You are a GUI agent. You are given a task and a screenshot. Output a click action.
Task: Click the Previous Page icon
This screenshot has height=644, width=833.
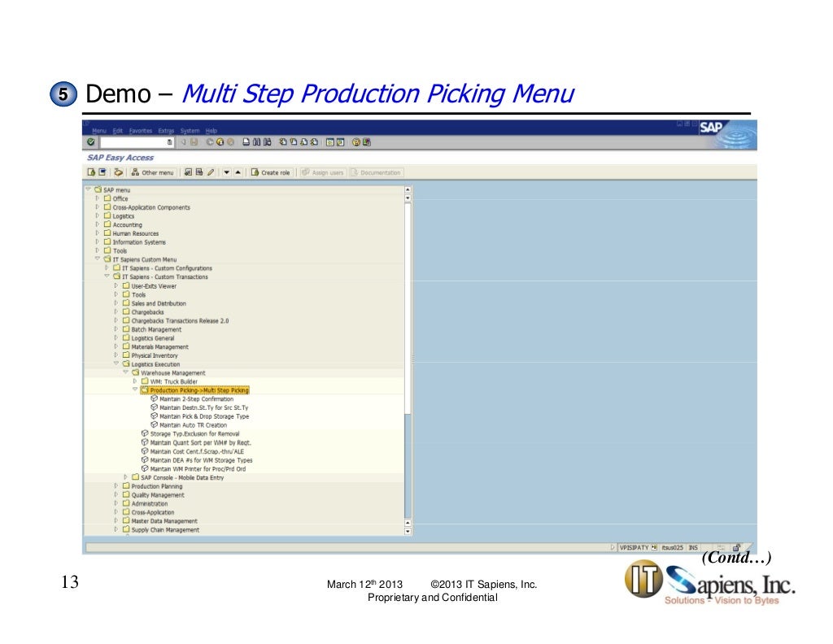pyautogui.click(x=293, y=142)
